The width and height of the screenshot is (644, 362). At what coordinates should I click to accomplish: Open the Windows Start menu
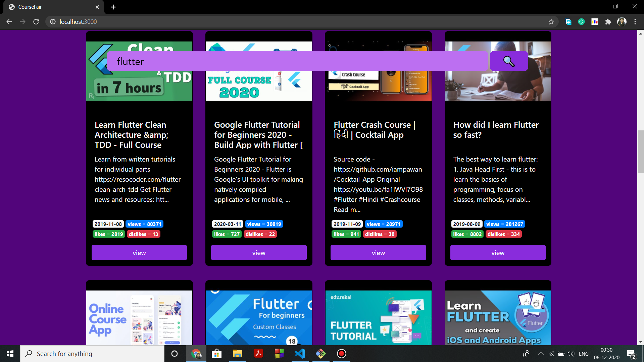10,354
